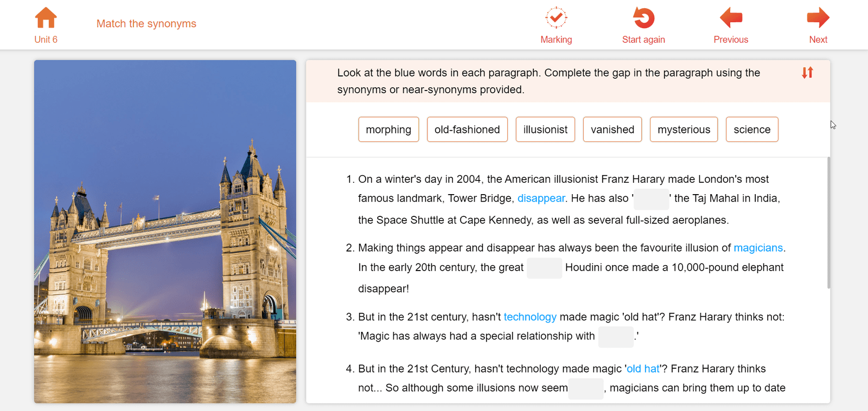The height and width of the screenshot is (411, 868).
Task: Restart exercise with Start again icon
Action: pos(643,18)
